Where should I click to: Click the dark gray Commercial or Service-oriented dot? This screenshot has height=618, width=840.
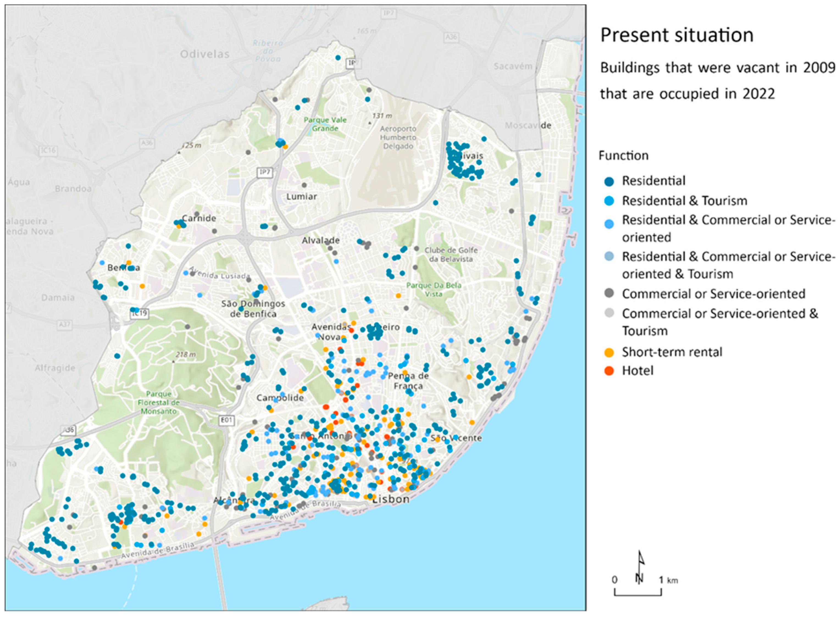(x=609, y=294)
